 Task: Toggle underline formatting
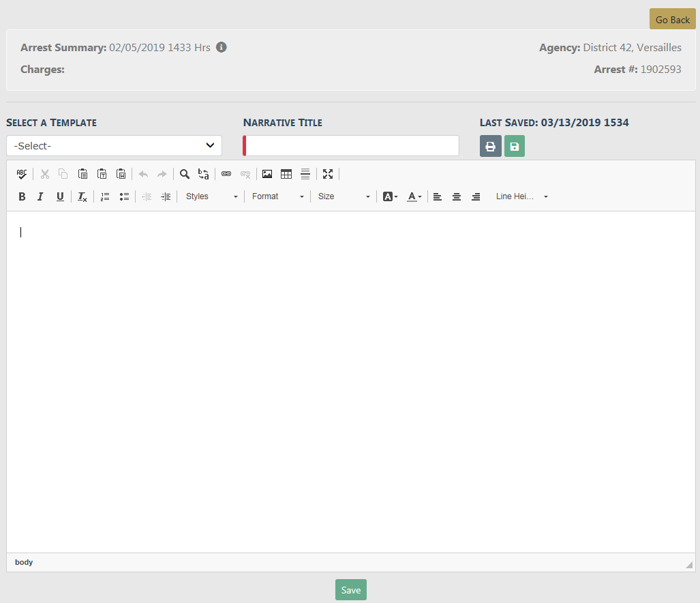[x=60, y=196]
